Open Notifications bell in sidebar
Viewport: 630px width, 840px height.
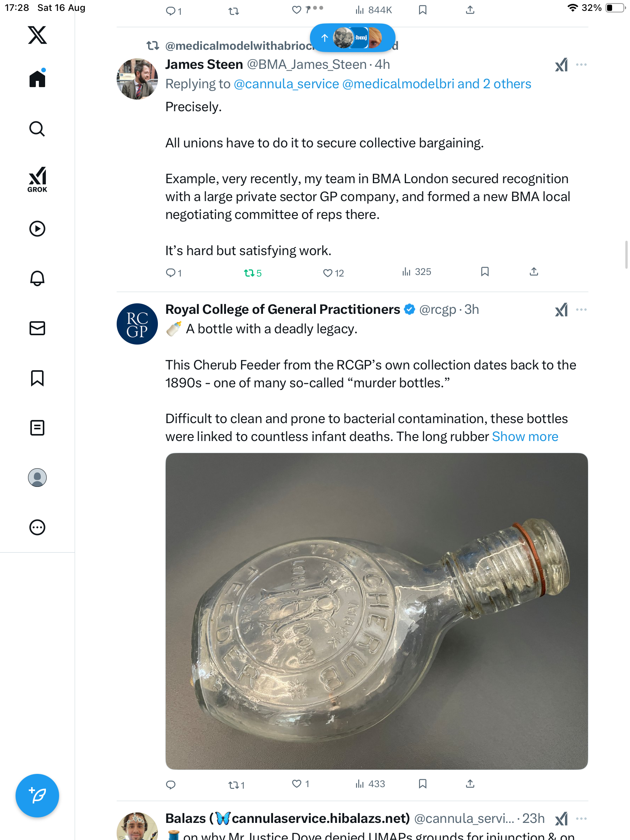pos(37,278)
